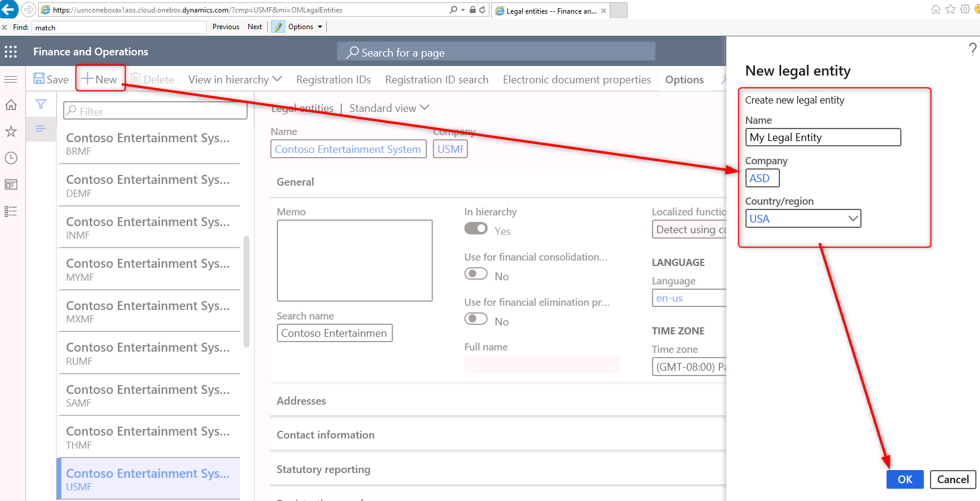Expand the hamburger navigation pane
980x501 pixels.
(11, 79)
